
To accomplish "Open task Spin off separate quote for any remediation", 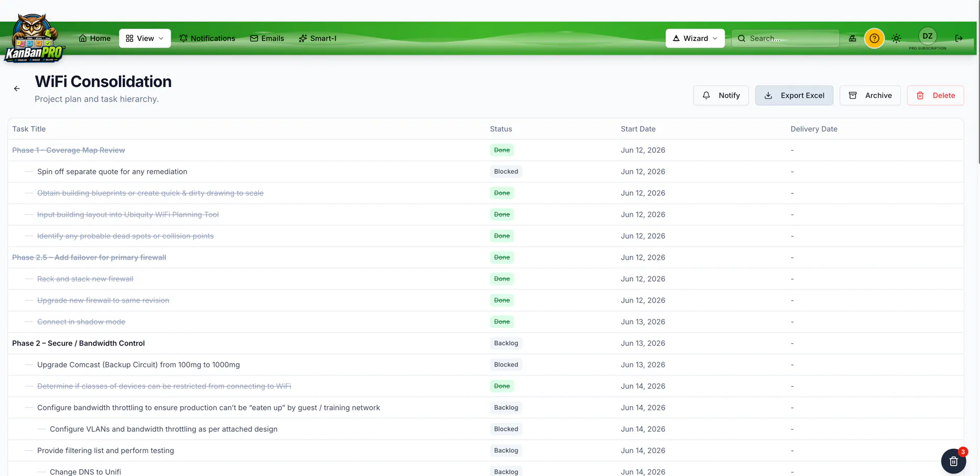I will click(x=112, y=172).
